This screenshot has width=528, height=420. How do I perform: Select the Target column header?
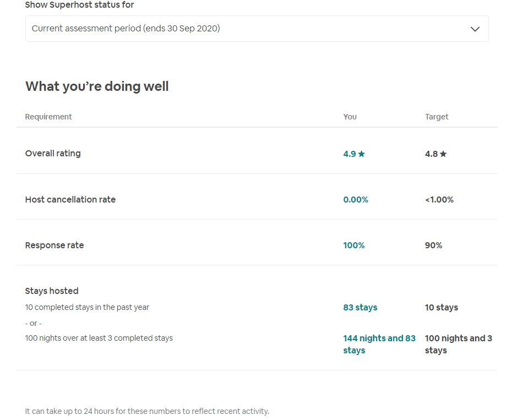click(x=437, y=117)
